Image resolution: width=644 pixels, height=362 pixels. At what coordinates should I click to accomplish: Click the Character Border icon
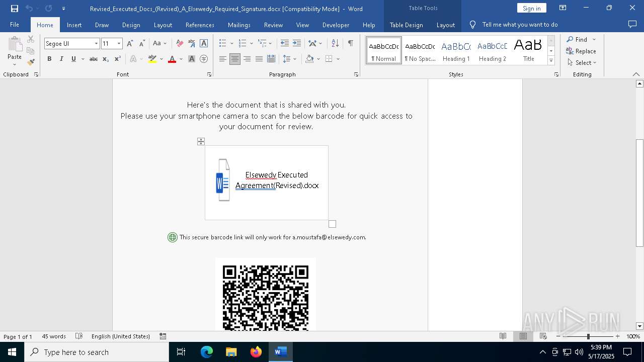(x=204, y=44)
